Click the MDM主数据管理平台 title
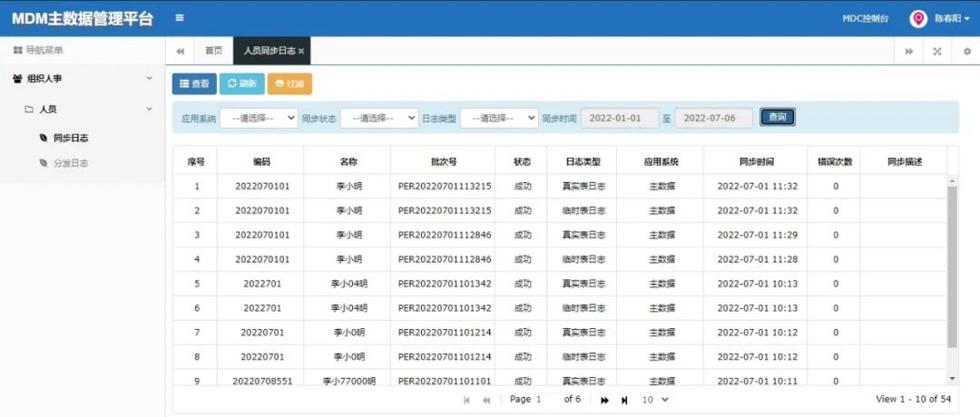Viewport: 980px width, 417px height. pyautogui.click(x=82, y=19)
